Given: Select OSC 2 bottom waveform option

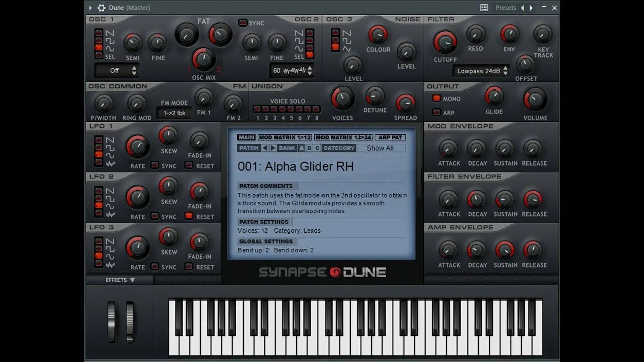Looking at the screenshot, I should [309, 55].
